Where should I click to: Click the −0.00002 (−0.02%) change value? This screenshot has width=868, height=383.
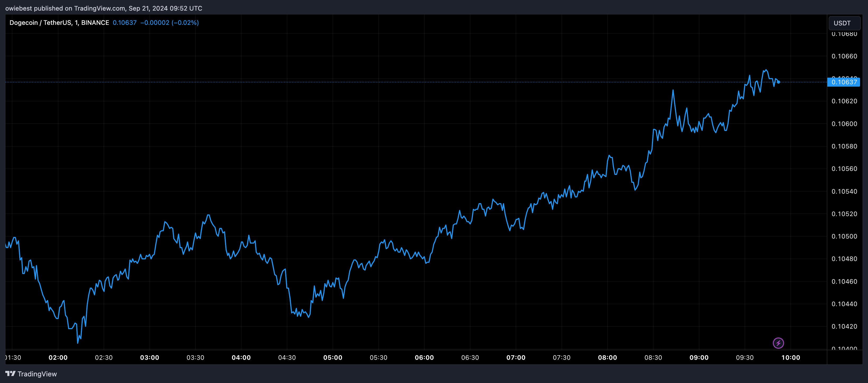coord(169,22)
